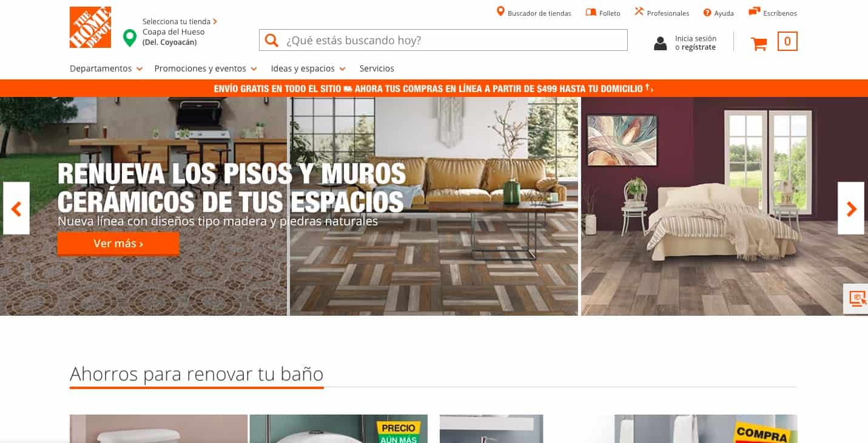This screenshot has width=868, height=443.
Task: Go to next carousel slide arrow
Action: pos(851,208)
